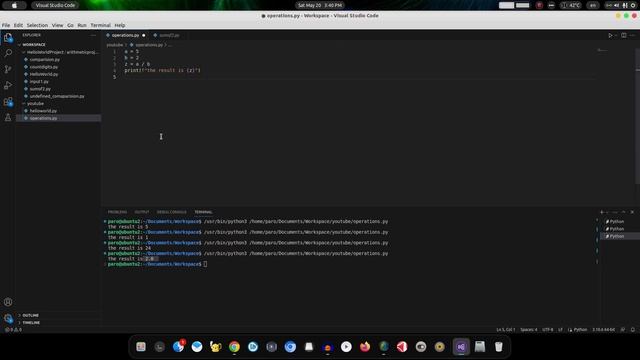
Task: Click the youtube breadcrumb segment
Action: point(115,45)
